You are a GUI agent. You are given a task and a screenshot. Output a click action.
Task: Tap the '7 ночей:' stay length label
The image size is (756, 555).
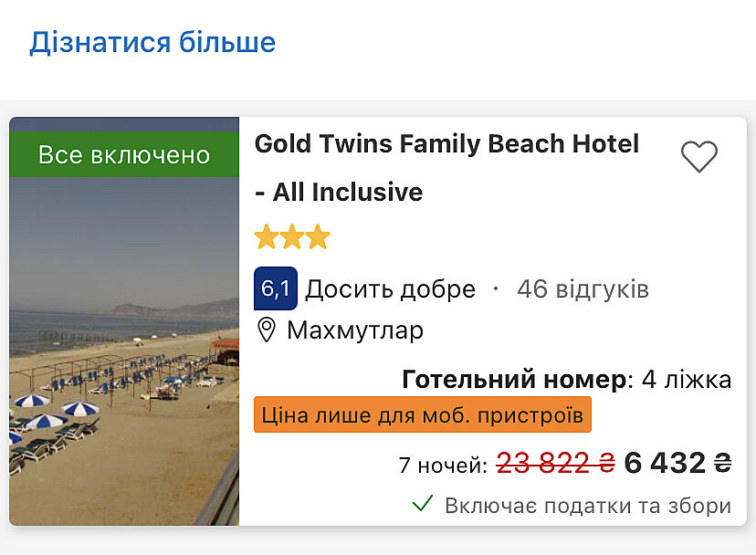tap(443, 465)
